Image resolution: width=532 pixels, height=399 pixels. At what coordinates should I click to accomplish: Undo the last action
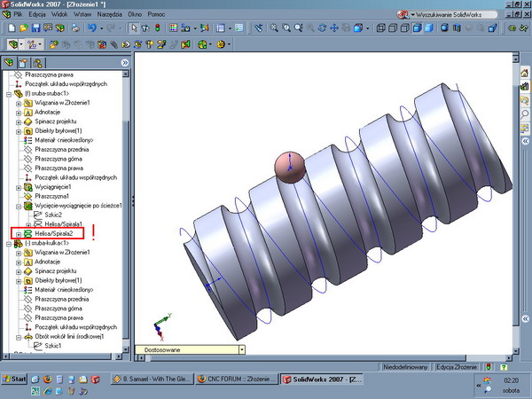tap(92, 27)
